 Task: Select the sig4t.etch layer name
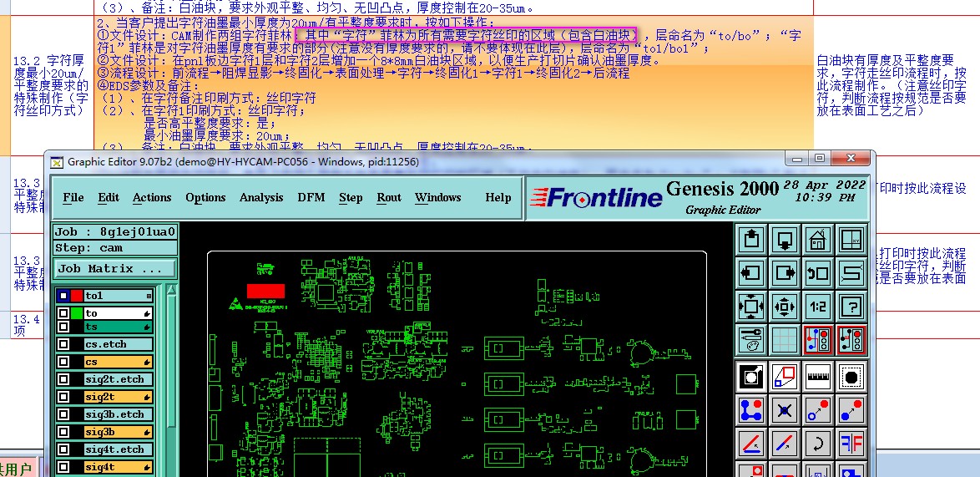(x=119, y=449)
